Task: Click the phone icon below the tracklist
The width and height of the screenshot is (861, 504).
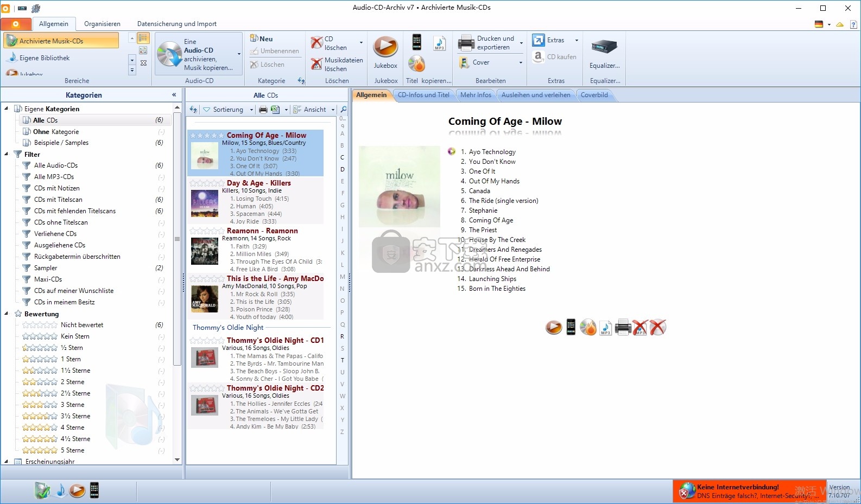Action: pyautogui.click(x=571, y=327)
